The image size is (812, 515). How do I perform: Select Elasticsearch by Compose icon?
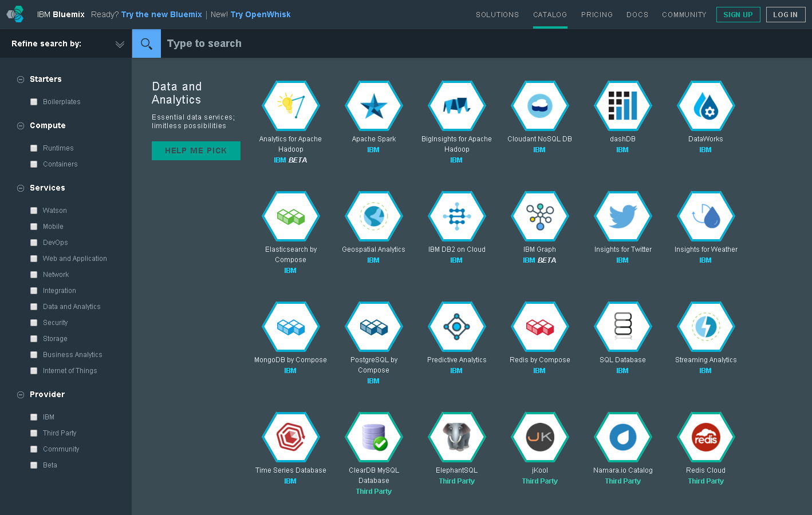point(291,216)
